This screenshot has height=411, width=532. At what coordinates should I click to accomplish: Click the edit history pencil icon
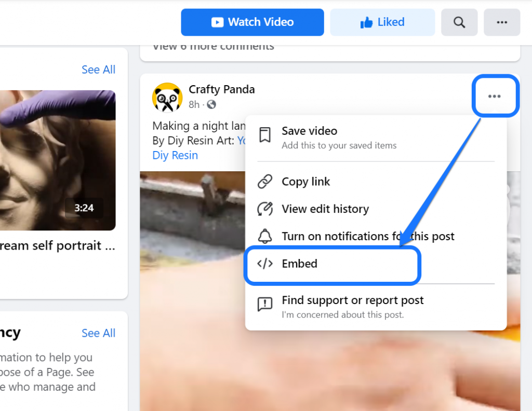tap(264, 209)
